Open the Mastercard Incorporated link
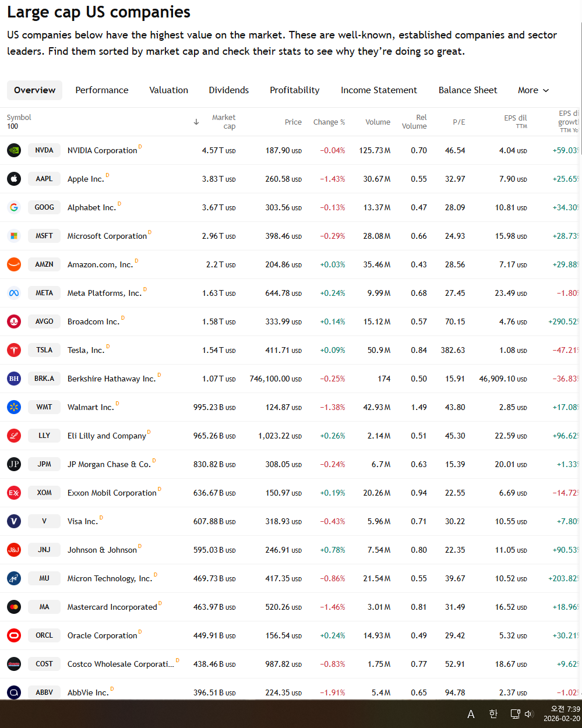 point(112,607)
